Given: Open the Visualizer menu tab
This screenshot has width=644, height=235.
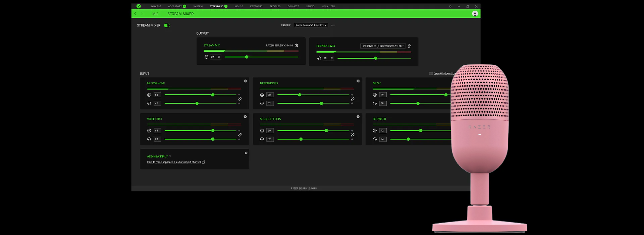Looking at the screenshot, I should 328,6.
